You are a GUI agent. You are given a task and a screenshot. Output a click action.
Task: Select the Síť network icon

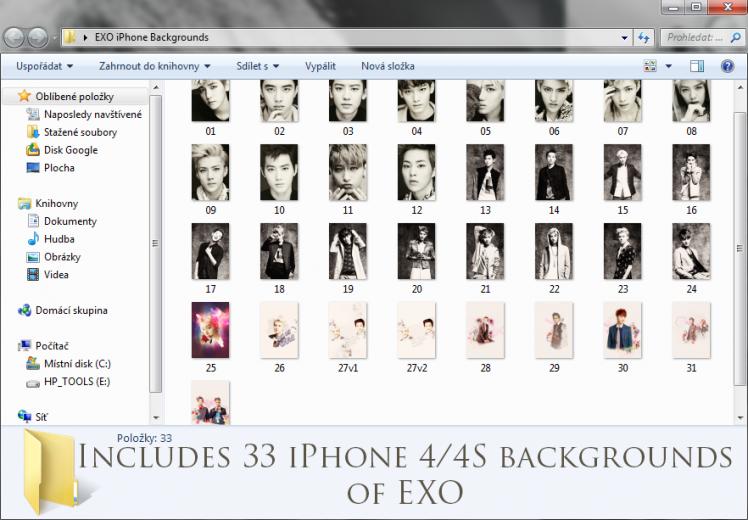[24, 416]
